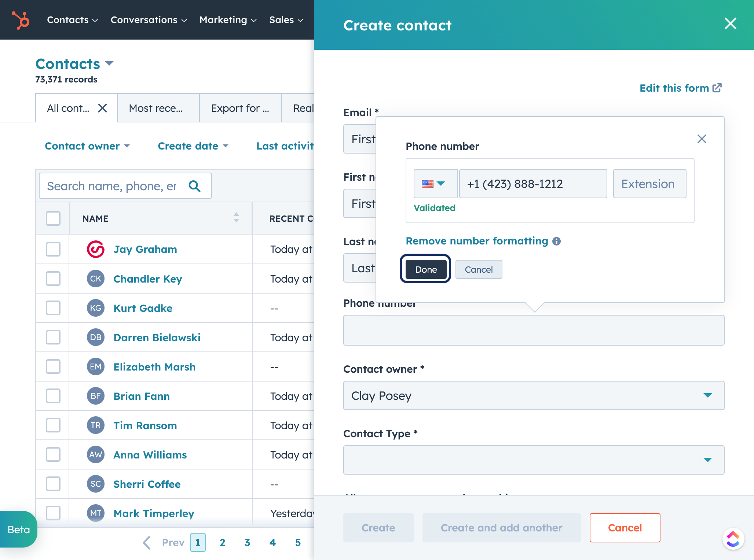Image resolution: width=754 pixels, height=560 pixels.
Task: Click Jay Graham's avatar icon
Action: click(96, 249)
